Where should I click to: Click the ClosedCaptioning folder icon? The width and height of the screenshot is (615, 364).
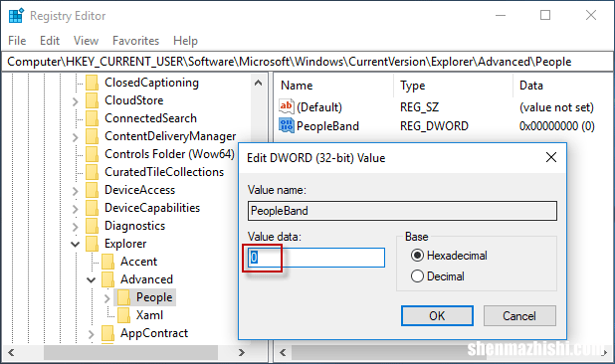[93, 83]
